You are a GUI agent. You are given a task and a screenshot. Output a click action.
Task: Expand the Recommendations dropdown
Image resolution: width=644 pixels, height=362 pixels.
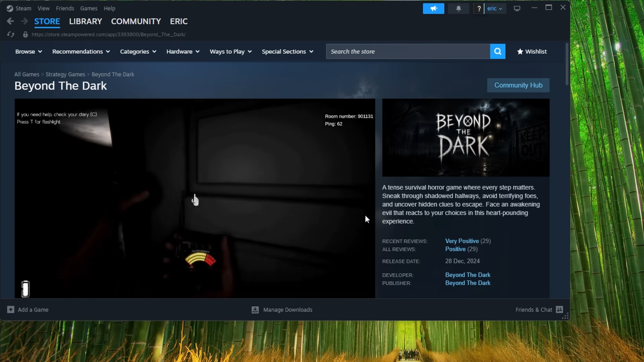(81, 51)
